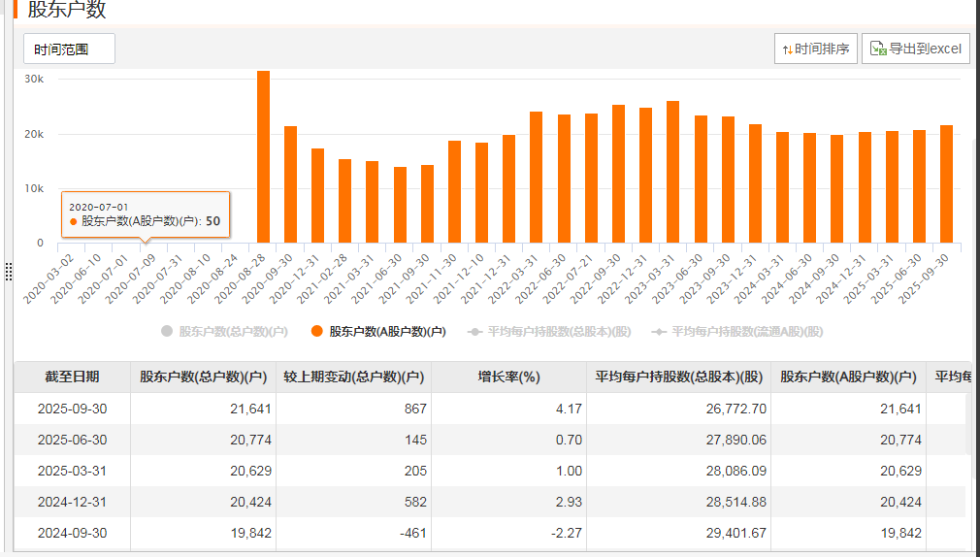This screenshot has height=557, width=980.
Task: Click the -2.27 growth rate cell
Action: tap(508, 534)
